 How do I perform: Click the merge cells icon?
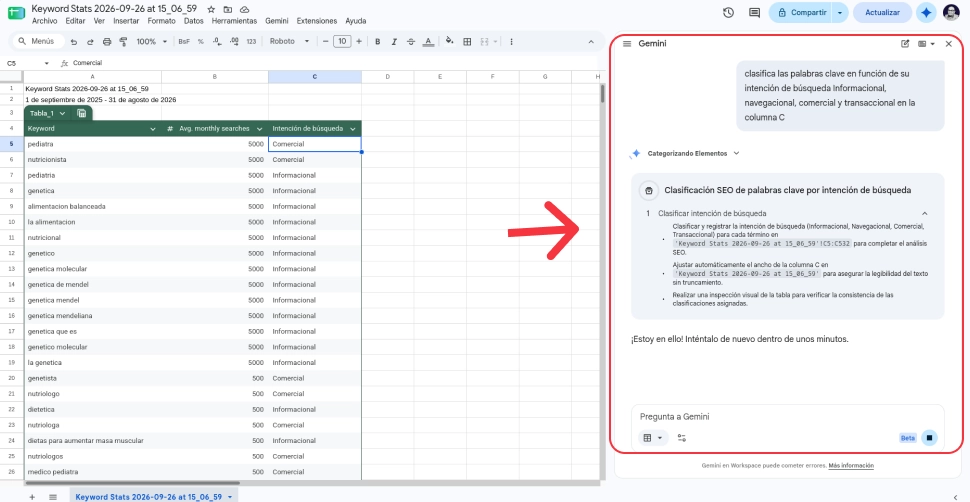[484, 41]
